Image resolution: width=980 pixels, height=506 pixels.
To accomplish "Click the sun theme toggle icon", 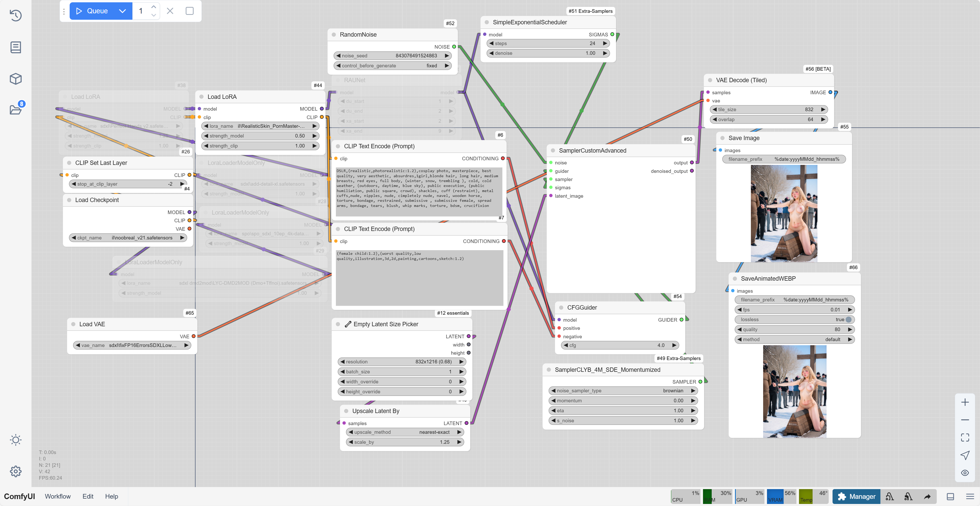I will 16,440.
